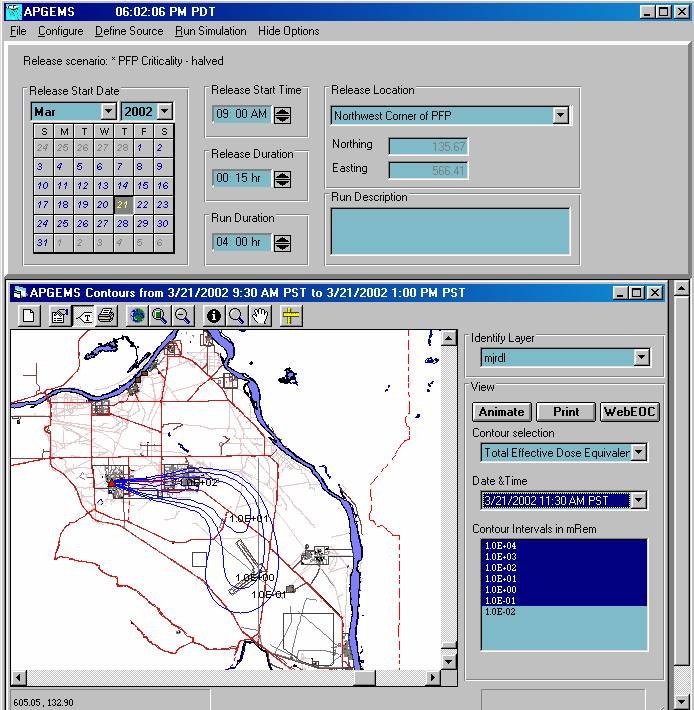Select contour interval 1.0E+00 in list
The width and height of the screenshot is (694, 710).
(x=564, y=590)
